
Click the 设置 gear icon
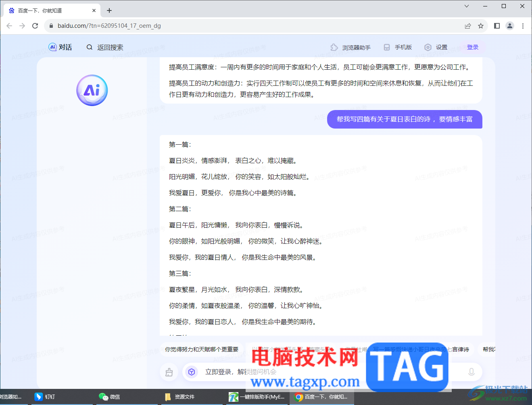(x=428, y=47)
